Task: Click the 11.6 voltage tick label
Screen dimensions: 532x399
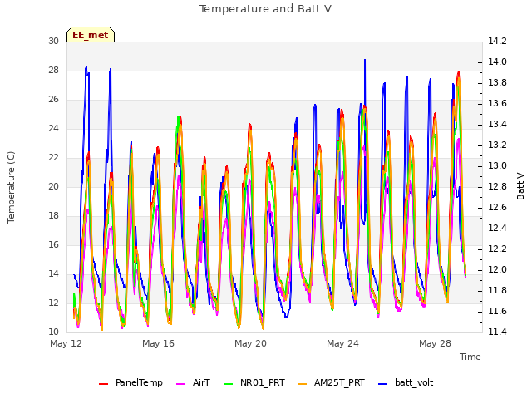Action: point(497,311)
